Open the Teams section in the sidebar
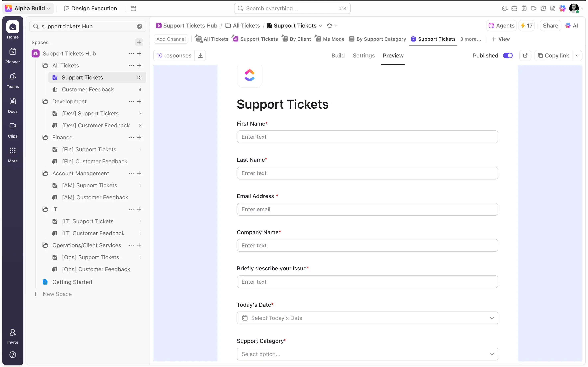588x367 pixels. [13, 79]
